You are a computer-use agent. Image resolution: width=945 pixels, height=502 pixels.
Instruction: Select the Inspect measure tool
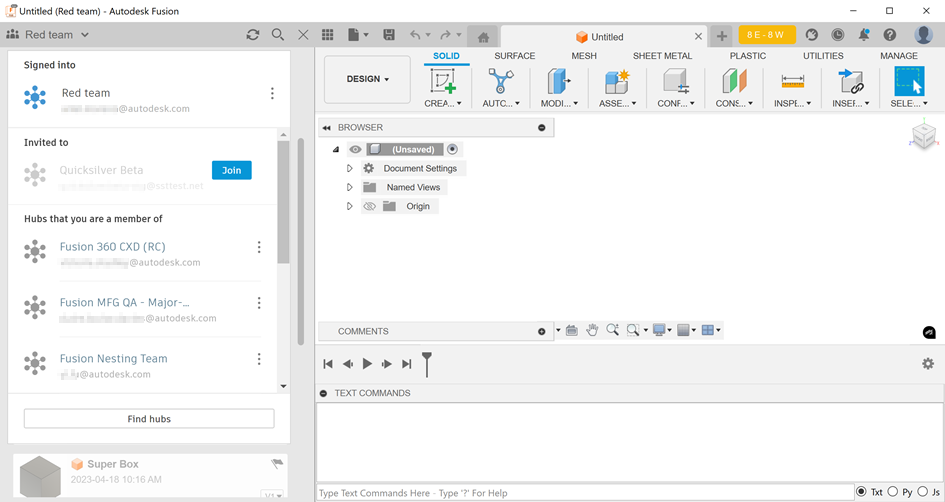click(792, 81)
